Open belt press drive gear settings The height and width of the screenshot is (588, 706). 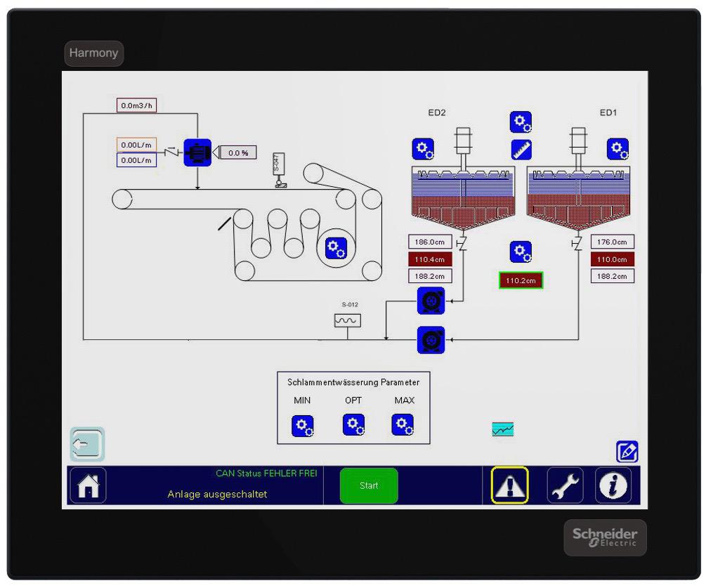pos(336,249)
